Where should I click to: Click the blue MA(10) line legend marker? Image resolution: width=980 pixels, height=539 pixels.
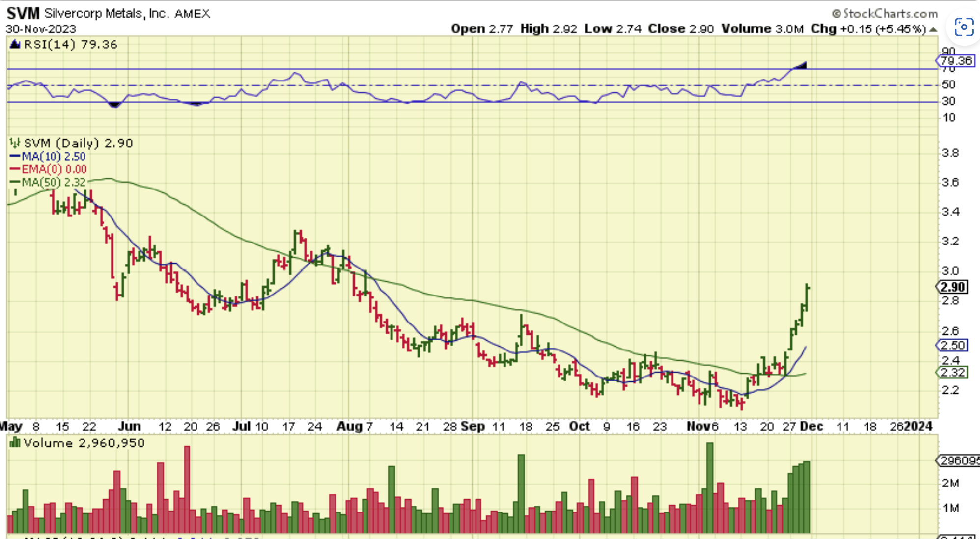(x=14, y=157)
